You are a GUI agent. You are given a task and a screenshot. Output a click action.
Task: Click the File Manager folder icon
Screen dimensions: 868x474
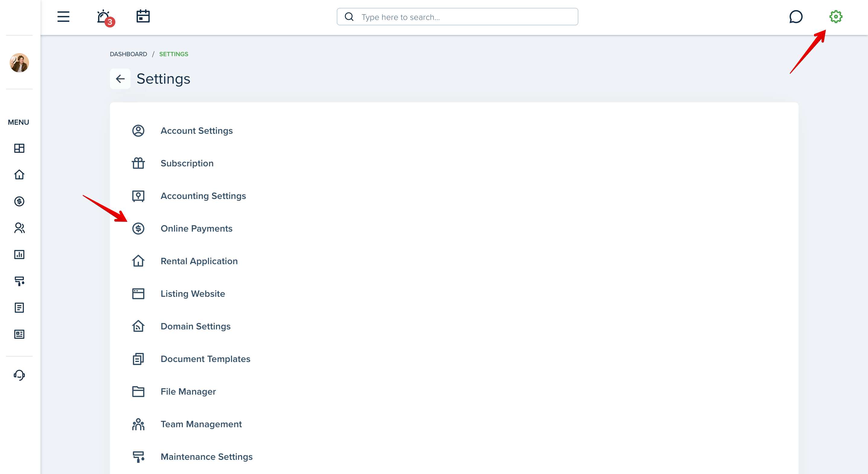pos(138,392)
